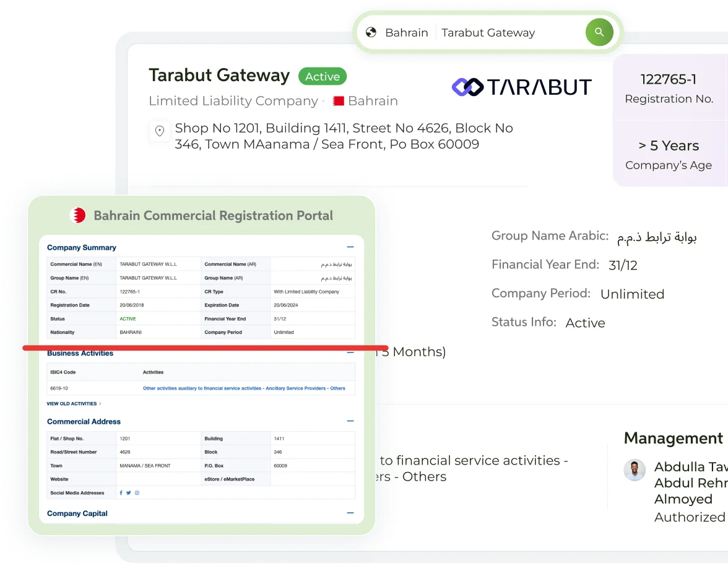
Task: Click the Bahrain emblem icon in portal header
Action: tap(77, 215)
